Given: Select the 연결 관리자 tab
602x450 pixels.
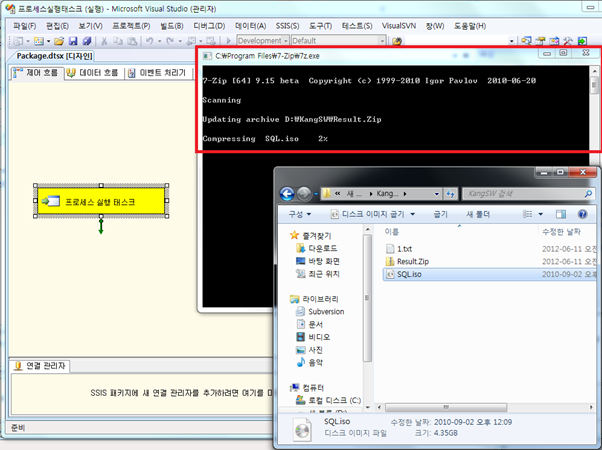Looking at the screenshot, I should click(40, 366).
